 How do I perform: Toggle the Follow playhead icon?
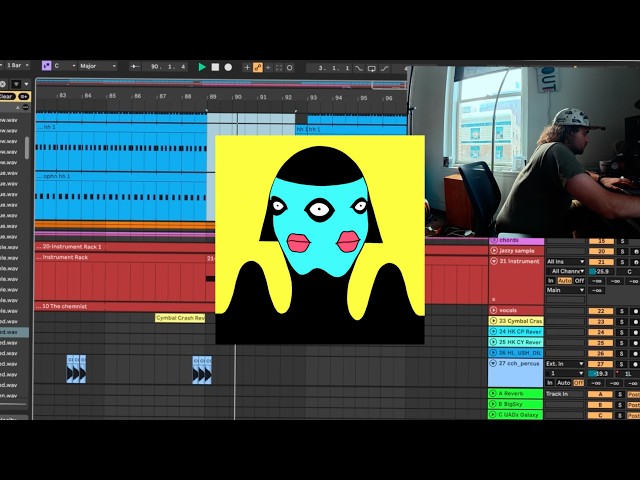click(x=135, y=66)
